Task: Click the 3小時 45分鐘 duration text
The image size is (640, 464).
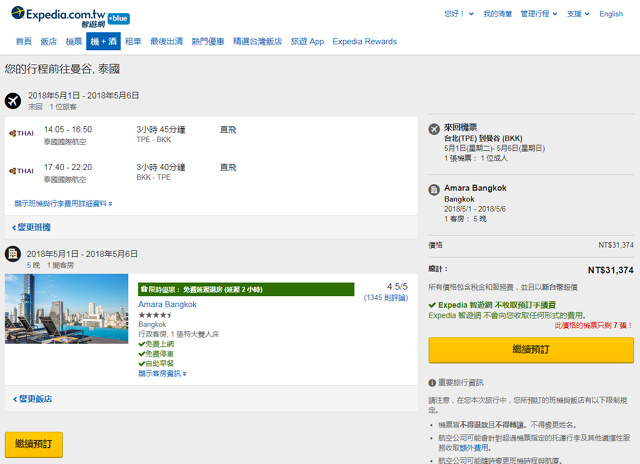Action: click(161, 129)
